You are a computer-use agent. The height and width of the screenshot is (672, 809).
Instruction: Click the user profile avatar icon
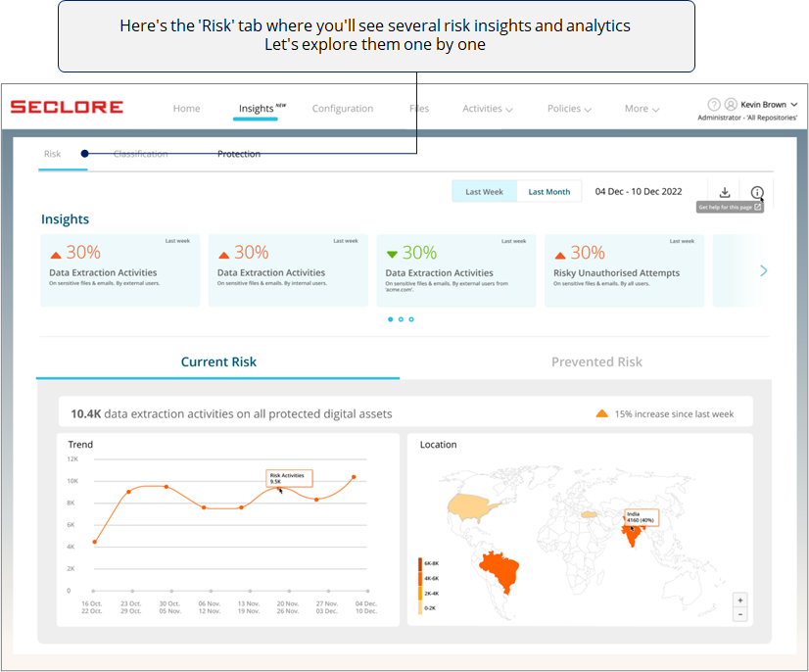(x=731, y=105)
